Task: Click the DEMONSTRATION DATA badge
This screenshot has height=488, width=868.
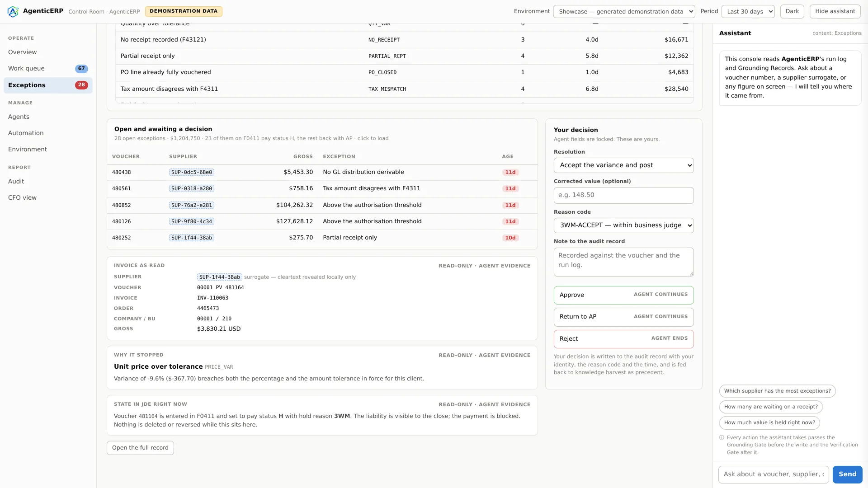Action: (x=184, y=11)
